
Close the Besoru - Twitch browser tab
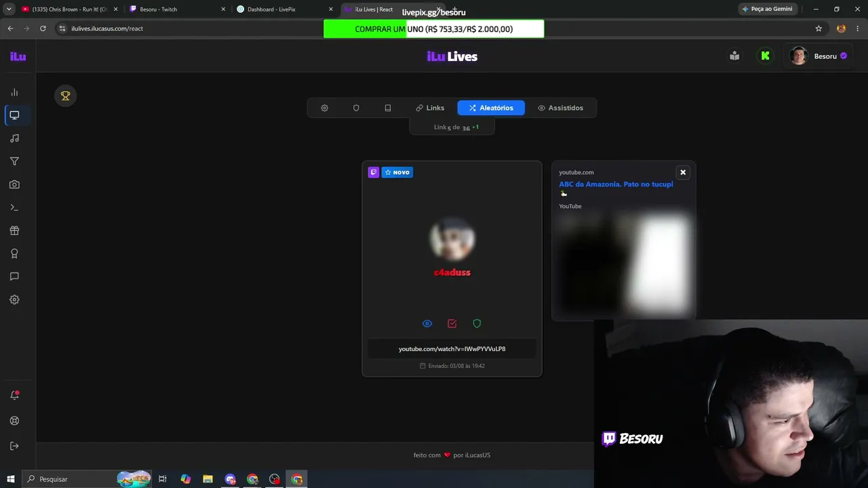point(223,9)
